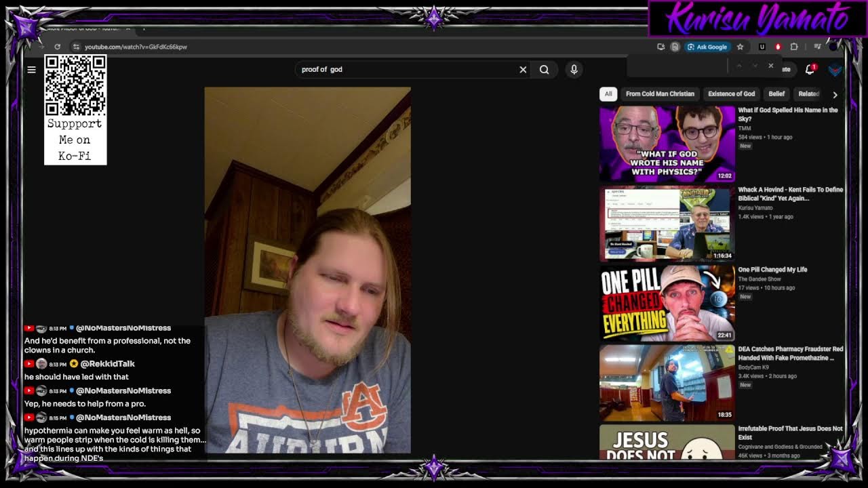Click the "17 views • 10 hours ago" text

pyautogui.click(x=766, y=287)
